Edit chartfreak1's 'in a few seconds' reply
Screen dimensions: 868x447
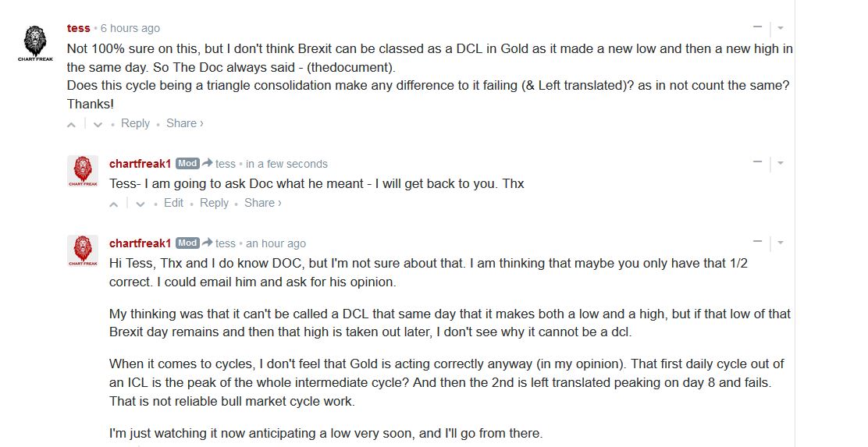(x=173, y=203)
